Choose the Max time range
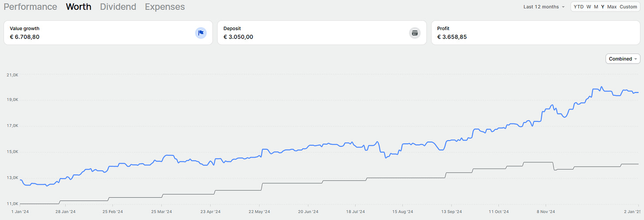The height and width of the screenshot is (220, 644). point(612,7)
